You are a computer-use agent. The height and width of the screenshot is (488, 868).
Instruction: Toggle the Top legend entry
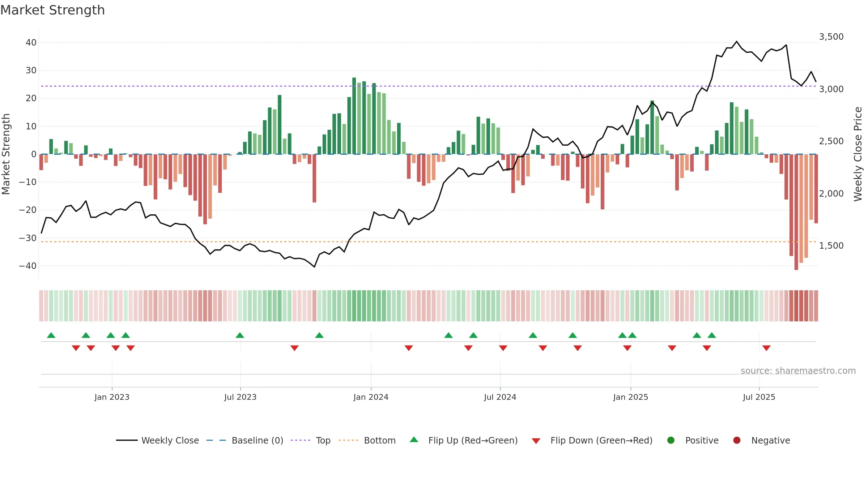311,440
